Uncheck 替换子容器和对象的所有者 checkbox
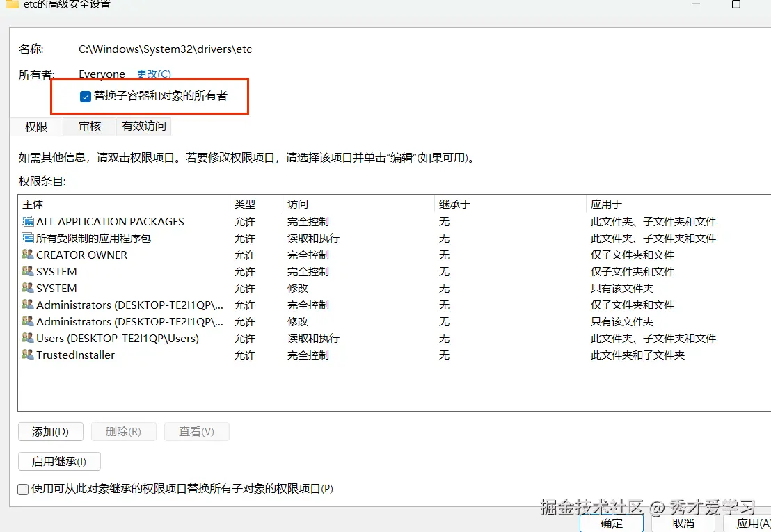This screenshot has height=532, width=771. coord(85,96)
